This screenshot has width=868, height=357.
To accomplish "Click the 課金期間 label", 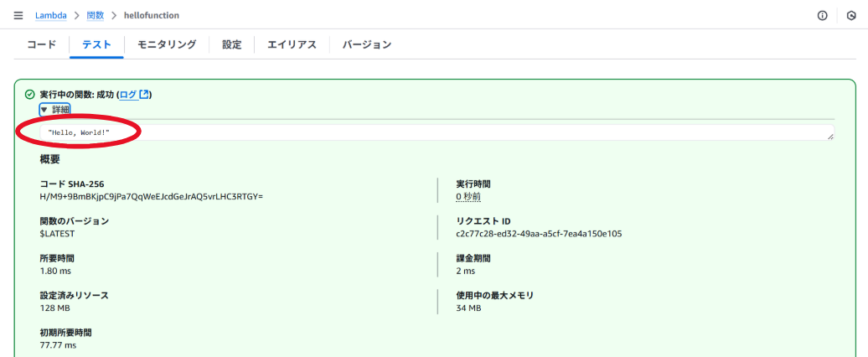I will click(x=473, y=258).
